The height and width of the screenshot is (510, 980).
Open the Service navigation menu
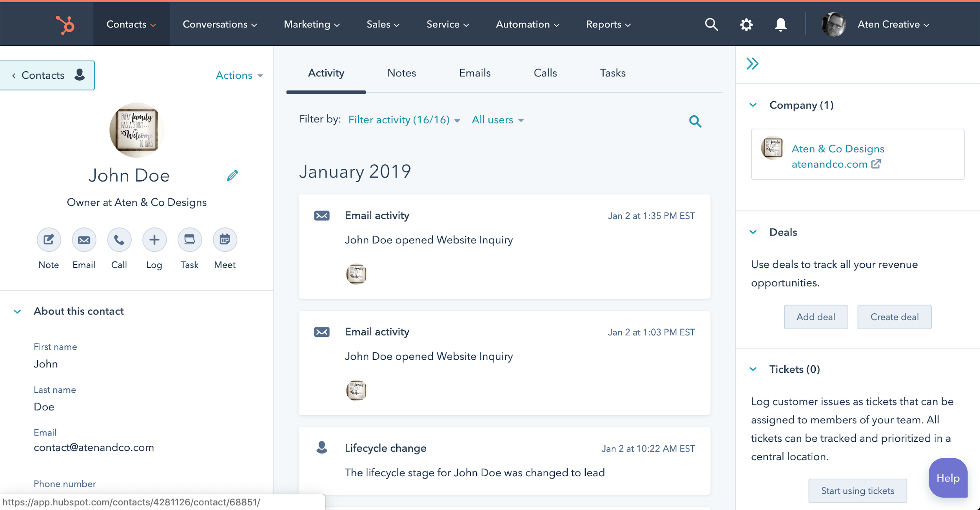point(448,24)
